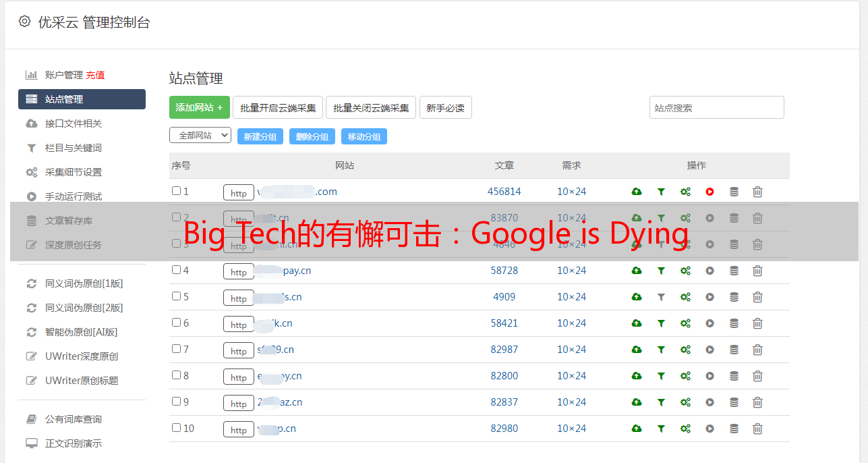Check the checkbox for site row 1
This screenshot has width=868, height=463.
click(176, 191)
